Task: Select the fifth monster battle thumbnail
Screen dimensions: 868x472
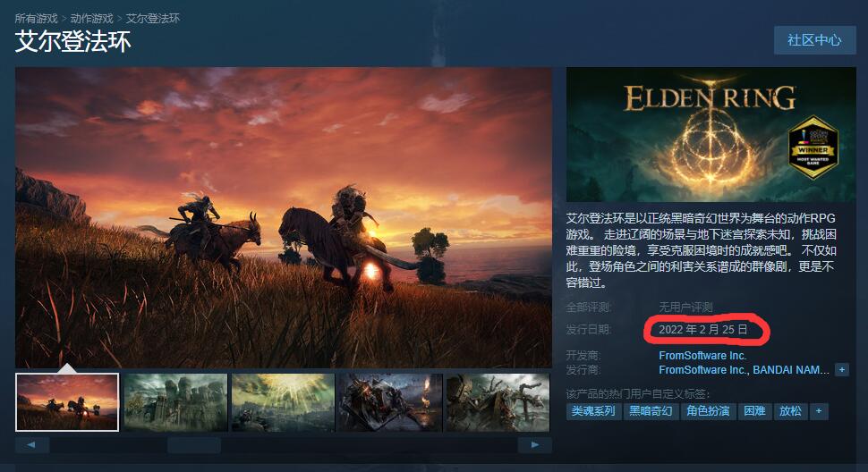Action: pos(498,402)
